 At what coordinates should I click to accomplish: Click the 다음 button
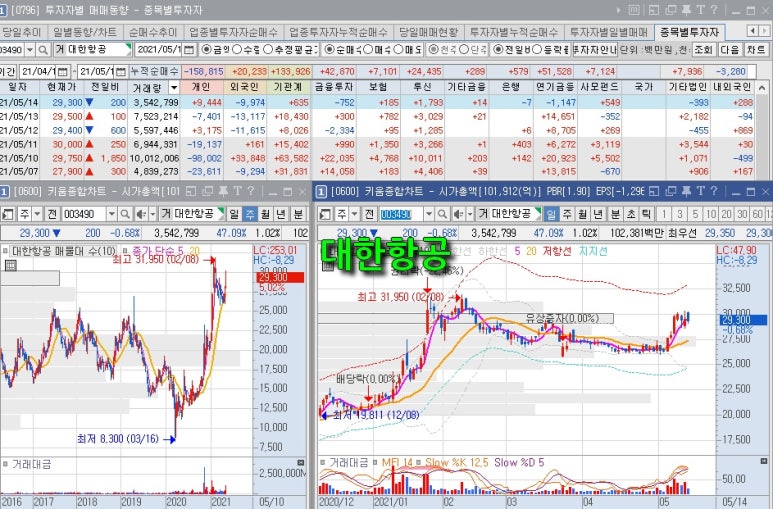[729, 50]
